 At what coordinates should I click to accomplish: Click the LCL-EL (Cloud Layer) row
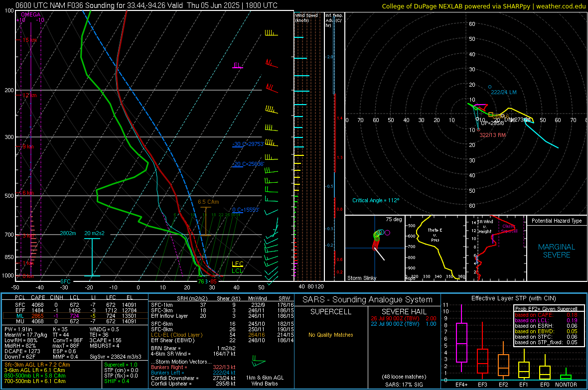coord(221,335)
